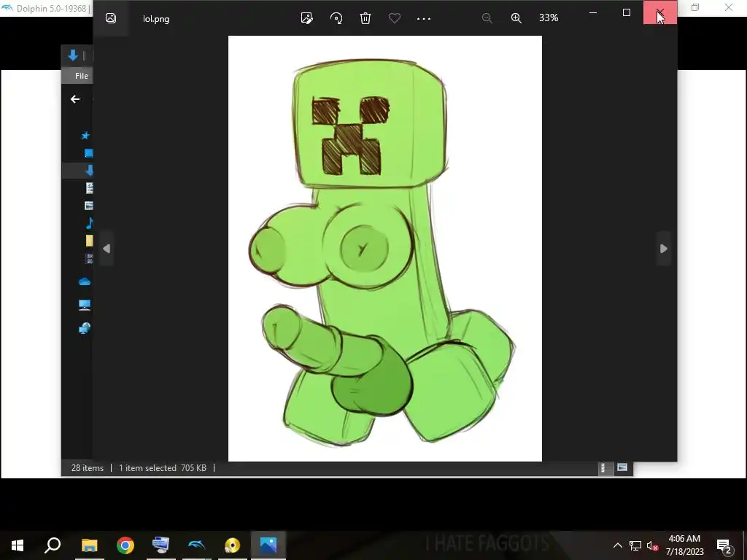747x560 pixels.
Task: Switch Explorer to large thumbnails view
Action: 622,467
